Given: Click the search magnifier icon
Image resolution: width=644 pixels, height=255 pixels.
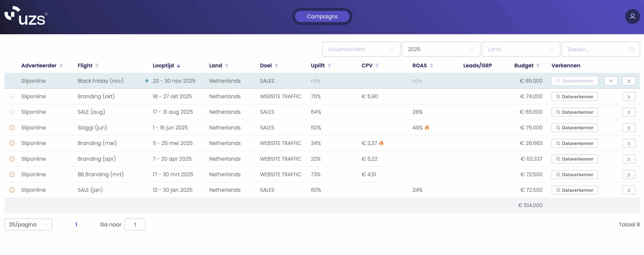Looking at the screenshot, I should (x=631, y=49).
